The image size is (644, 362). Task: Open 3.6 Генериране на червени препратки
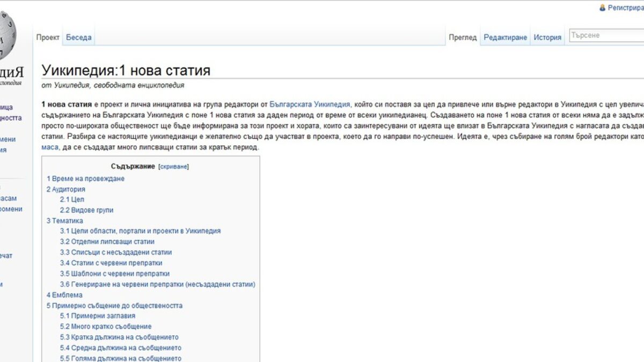point(157,284)
